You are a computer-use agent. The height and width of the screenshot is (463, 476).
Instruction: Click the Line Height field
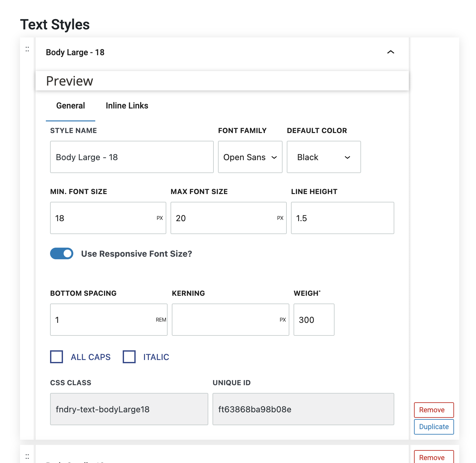point(342,218)
